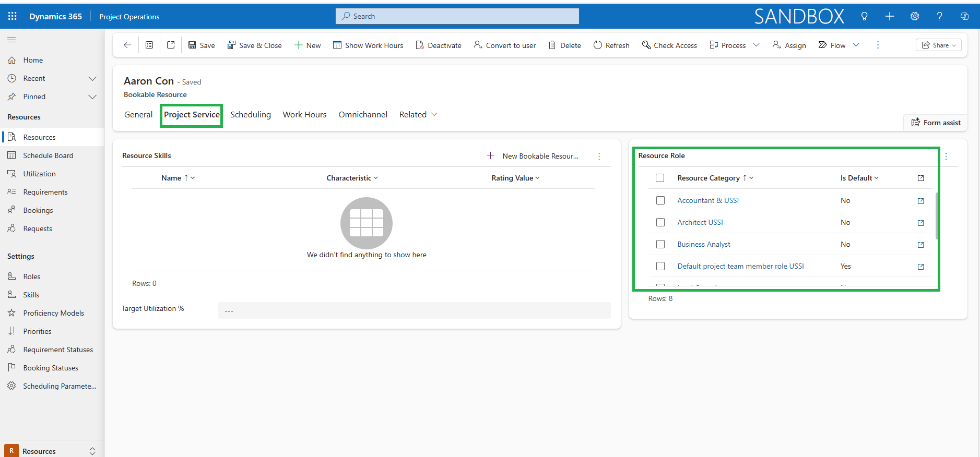Open the settings gear in header
This screenshot has width=980, height=457.
[915, 16]
